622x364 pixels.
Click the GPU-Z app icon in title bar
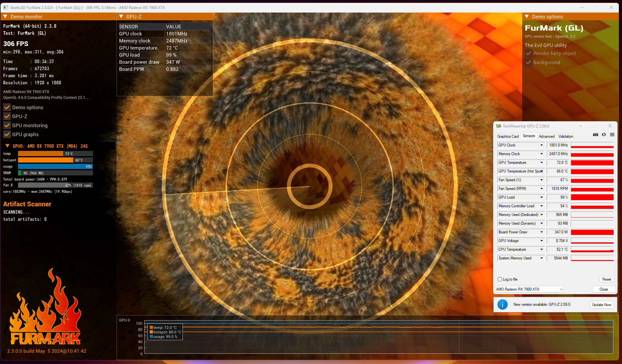tap(498, 126)
